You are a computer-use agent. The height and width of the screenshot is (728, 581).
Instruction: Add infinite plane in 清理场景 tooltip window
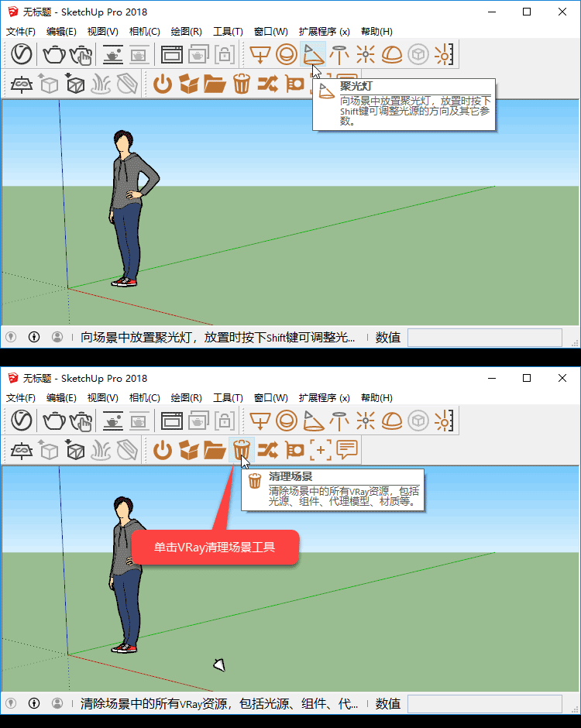22,451
